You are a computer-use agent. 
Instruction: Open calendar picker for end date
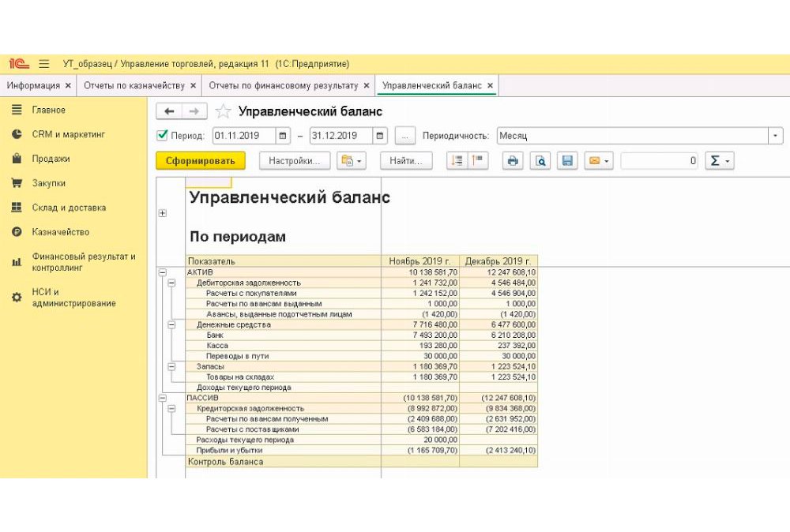tap(381, 136)
